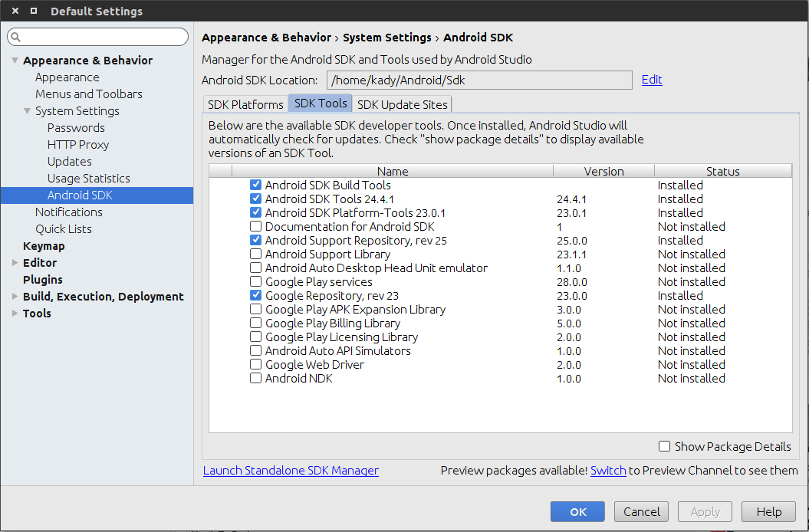This screenshot has width=809, height=532.
Task: Expand the Editor section arrow
Action: [15, 263]
